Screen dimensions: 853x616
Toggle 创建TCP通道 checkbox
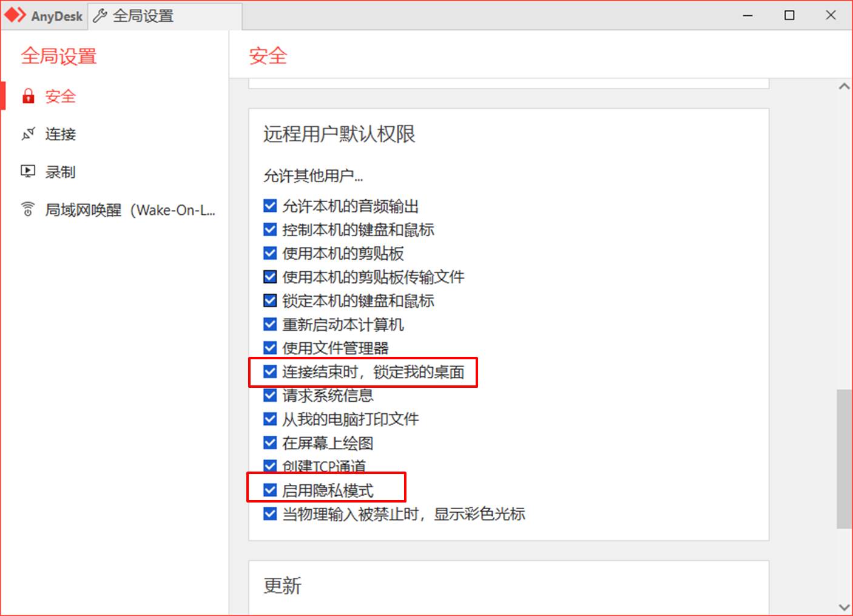[270, 466]
